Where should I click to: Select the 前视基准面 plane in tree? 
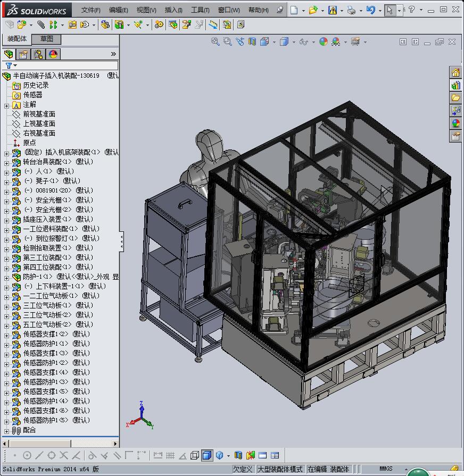click(39, 114)
